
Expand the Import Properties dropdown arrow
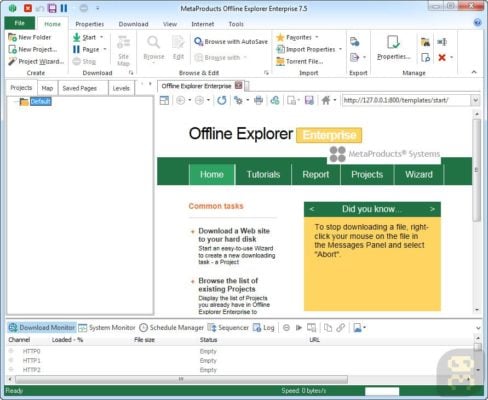tap(340, 49)
